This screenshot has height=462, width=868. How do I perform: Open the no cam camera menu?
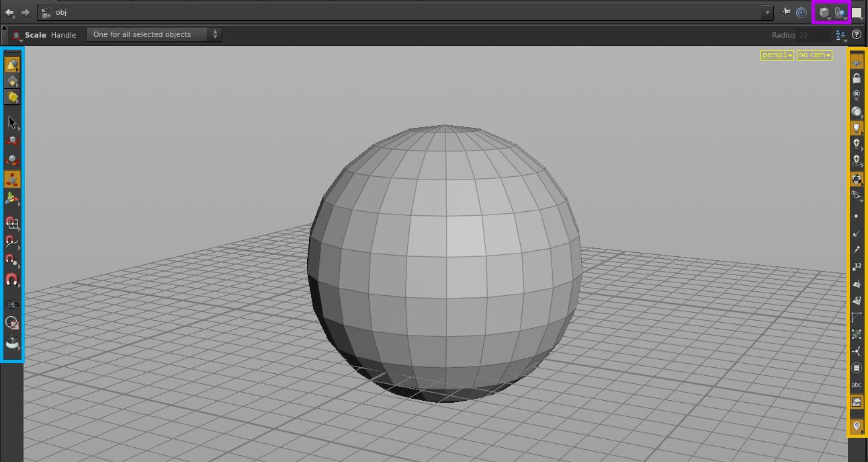pyautogui.click(x=814, y=55)
